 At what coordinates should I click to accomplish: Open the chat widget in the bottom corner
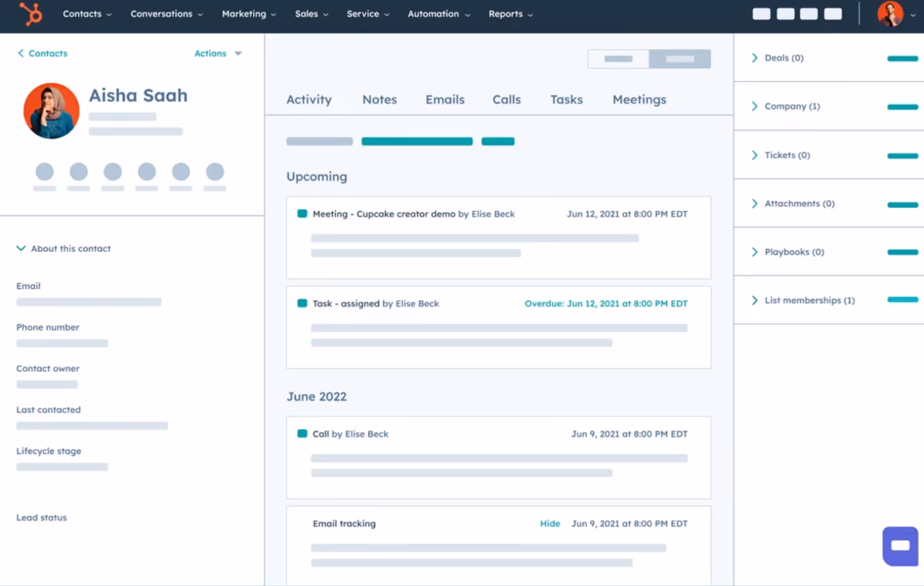pos(899,546)
